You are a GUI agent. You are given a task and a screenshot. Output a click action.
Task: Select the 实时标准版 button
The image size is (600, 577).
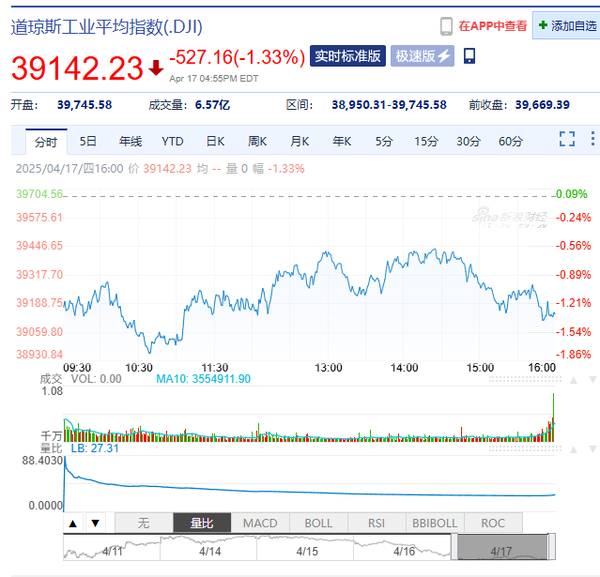(x=347, y=56)
